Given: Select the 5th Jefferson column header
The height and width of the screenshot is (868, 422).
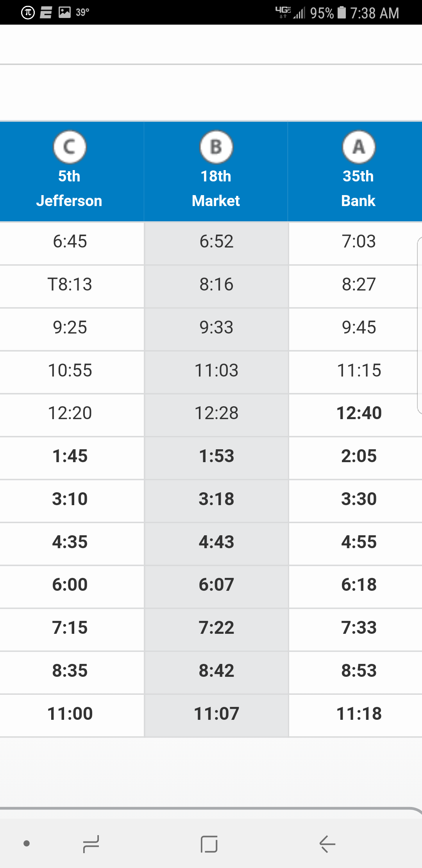Looking at the screenshot, I should [x=70, y=188].
